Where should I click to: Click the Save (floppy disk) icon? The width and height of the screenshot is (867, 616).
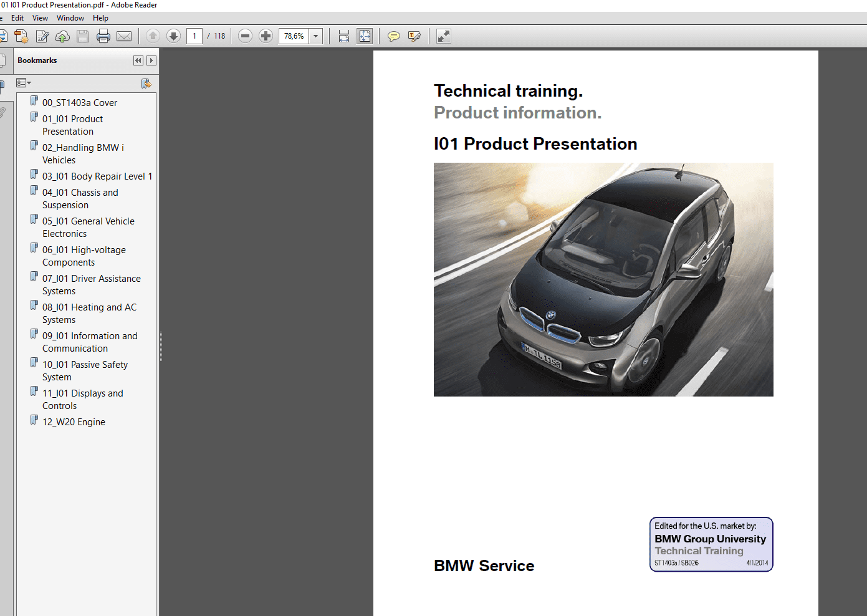click(83, 36)
